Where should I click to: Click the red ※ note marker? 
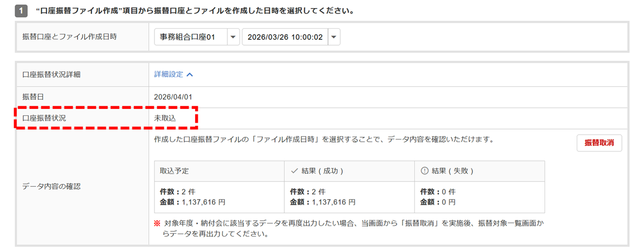coord(157,222)
